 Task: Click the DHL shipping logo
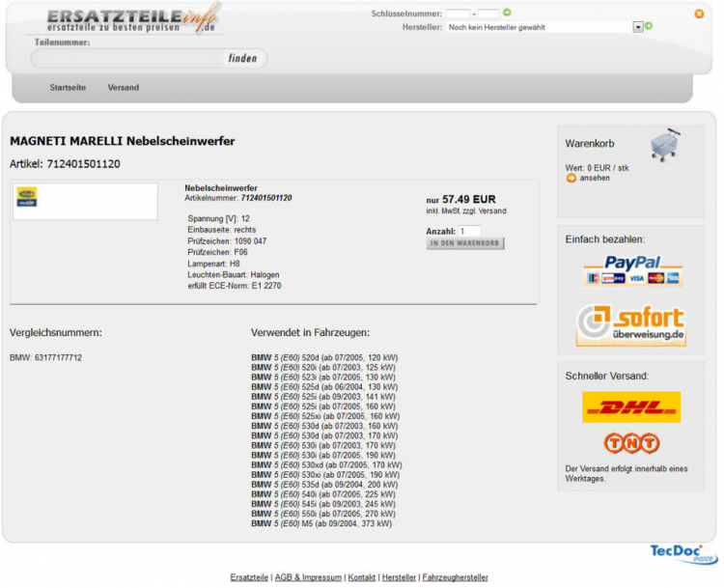click(631, 406)
